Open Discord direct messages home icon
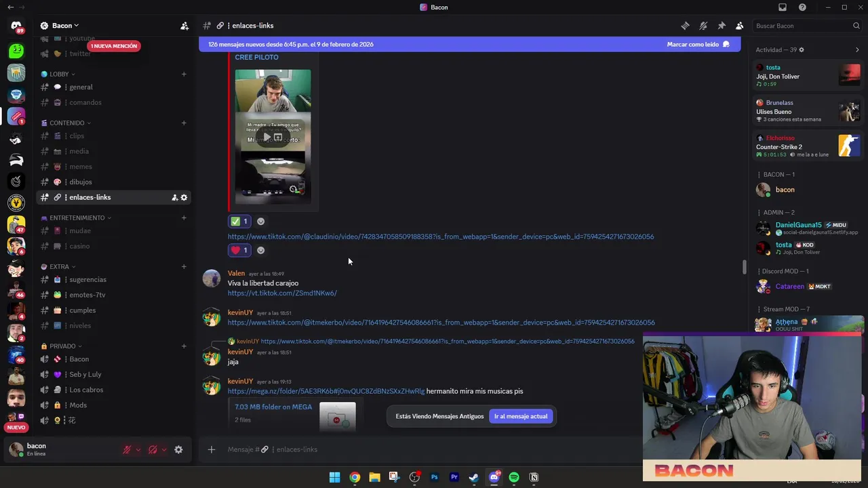This screenshot has width=868, height=488. [x=16, y=26]
